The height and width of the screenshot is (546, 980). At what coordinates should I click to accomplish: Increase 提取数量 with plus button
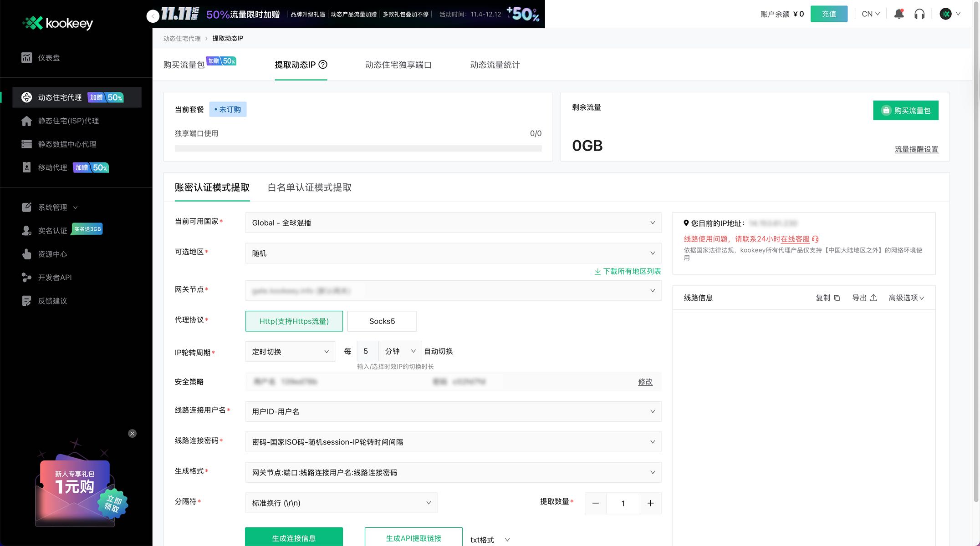coord(650,503)
